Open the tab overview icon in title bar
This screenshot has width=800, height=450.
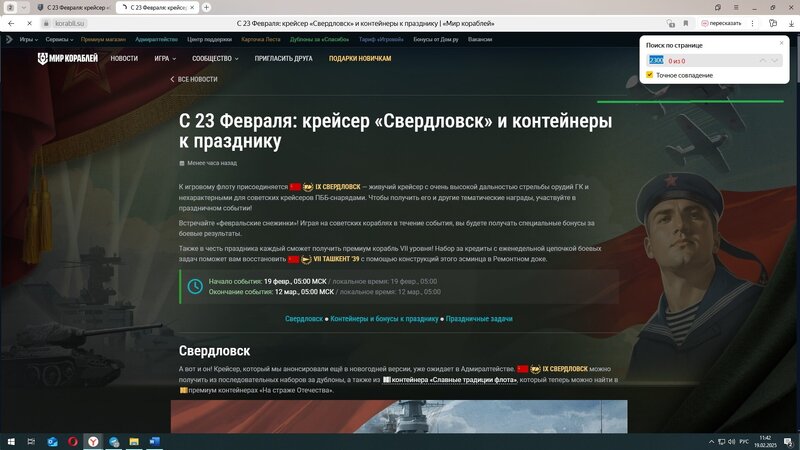coord(718,8)
